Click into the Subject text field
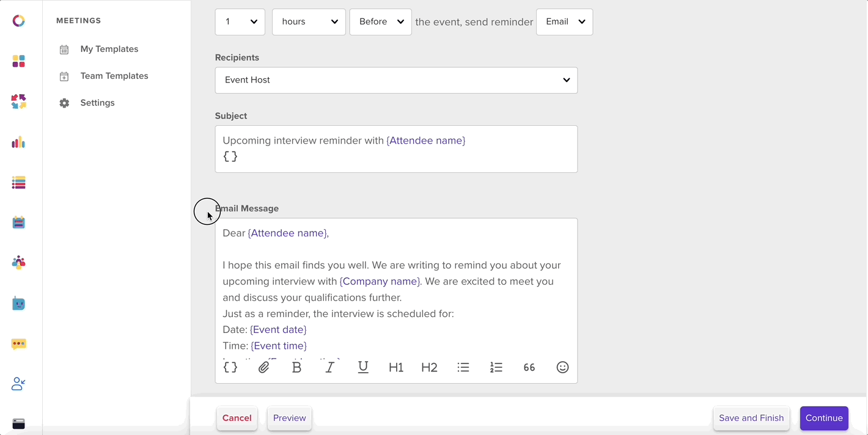This screenshot has width=868, height=435. coord(396,149)
